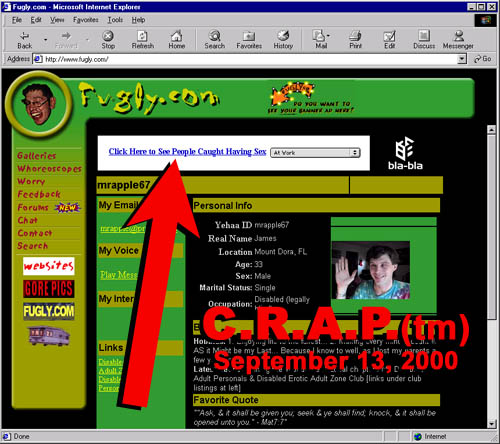Open Search sidebar link

[x=33, y=246]
